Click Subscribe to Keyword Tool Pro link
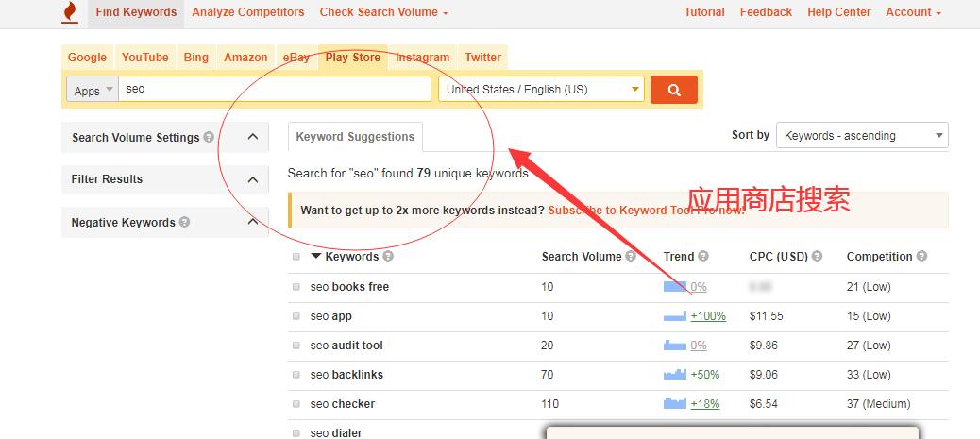This screenshot has width=980, height=439. [x=647, y=211]
